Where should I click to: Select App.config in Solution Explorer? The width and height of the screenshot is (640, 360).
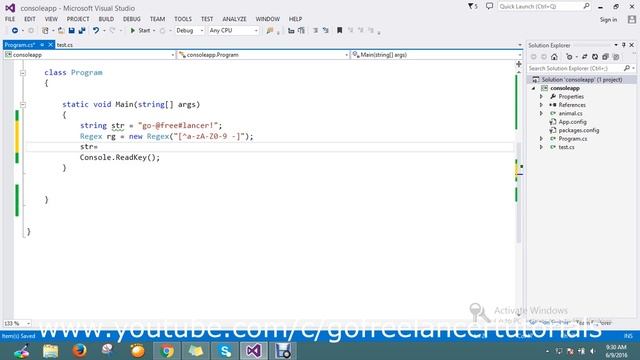[x=572, y=122]
